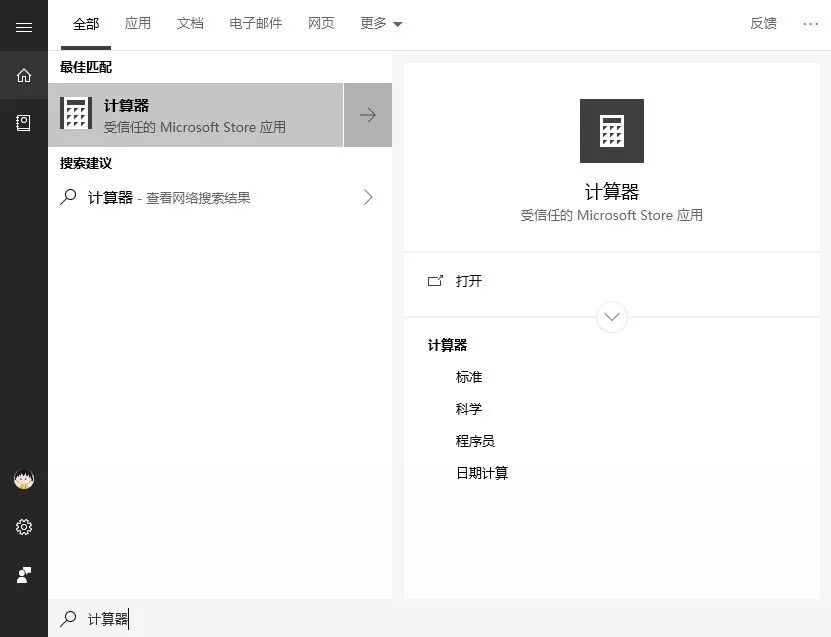Click the calculator icon in best match
This screenshot has width=831, height=637.
point(76,113)
